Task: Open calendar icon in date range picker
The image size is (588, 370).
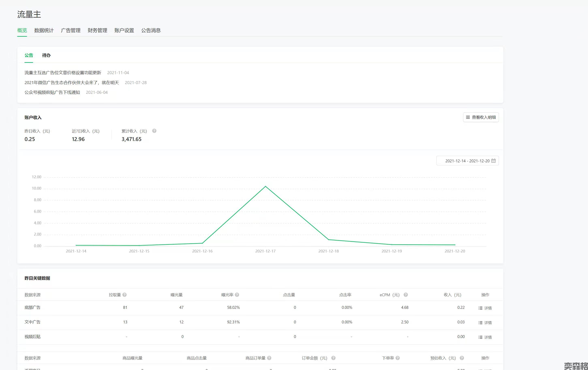Action: tap(494, 161)
